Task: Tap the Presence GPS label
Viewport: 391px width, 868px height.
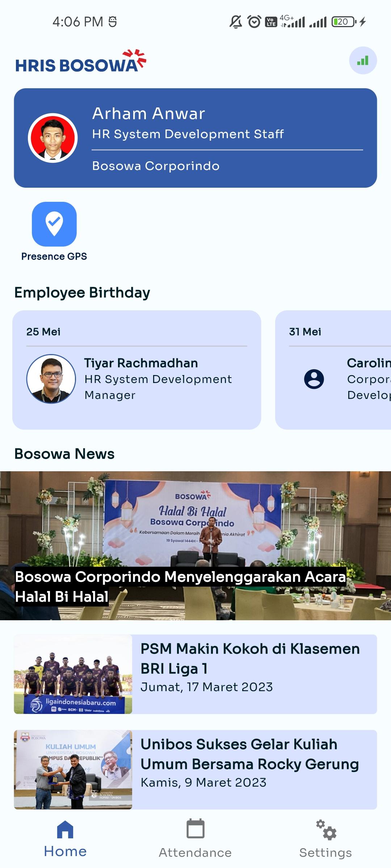Action: pyautogui.click(x=54, y=256)
